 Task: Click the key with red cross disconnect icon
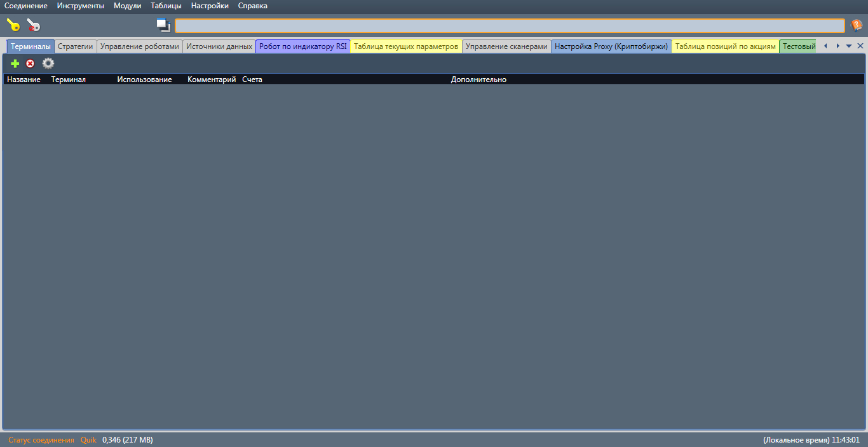click(x=33, y=25)
